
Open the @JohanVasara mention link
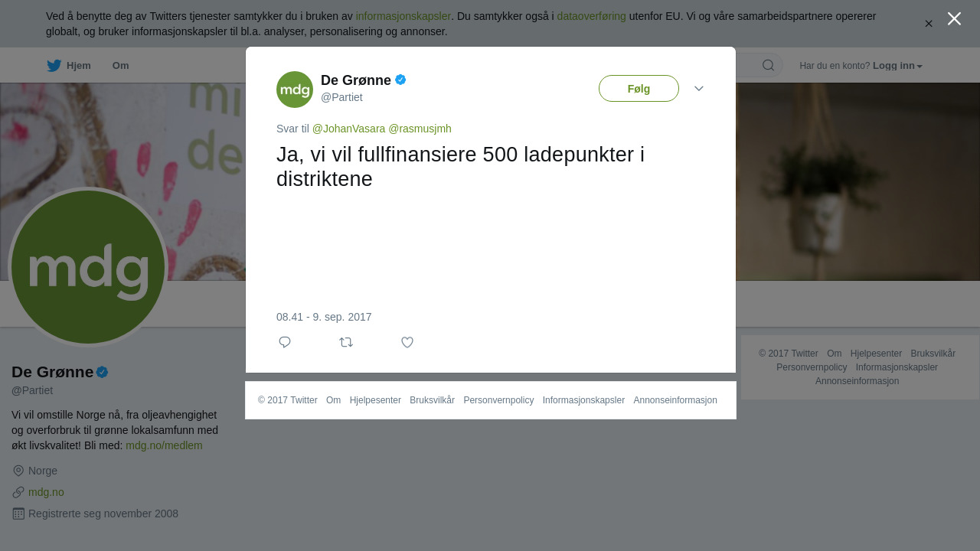coord(348,129)
